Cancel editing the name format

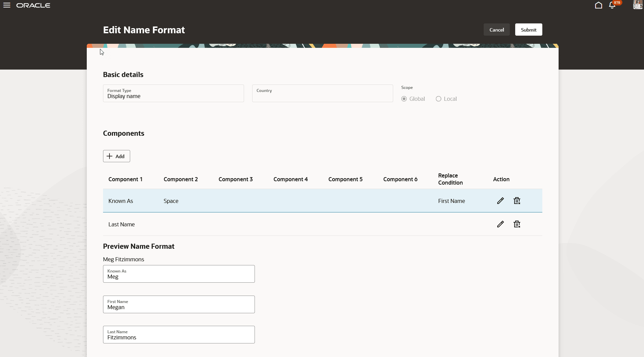click(497, 30)
